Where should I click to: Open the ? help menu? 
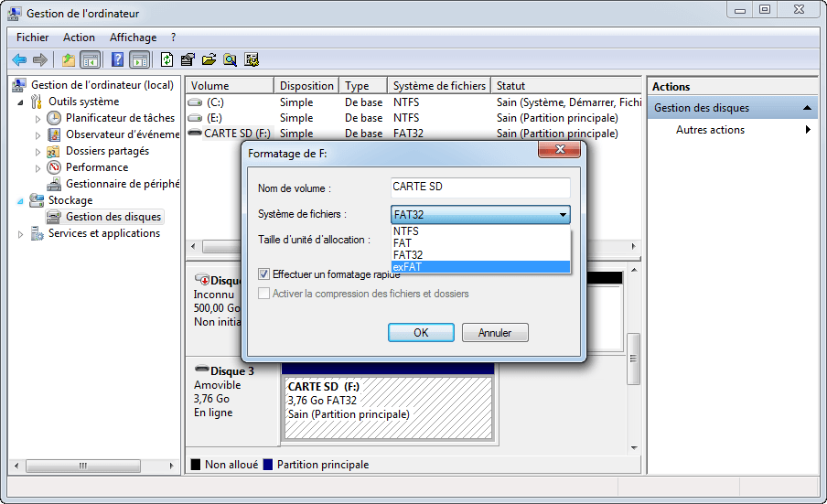tap(174, 38)
